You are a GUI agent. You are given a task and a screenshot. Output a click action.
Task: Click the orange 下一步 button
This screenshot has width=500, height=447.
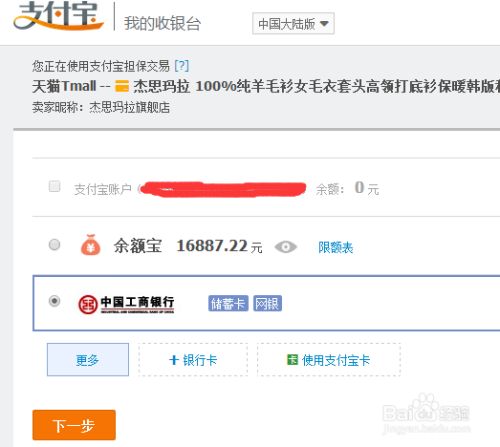pos(74,425)
